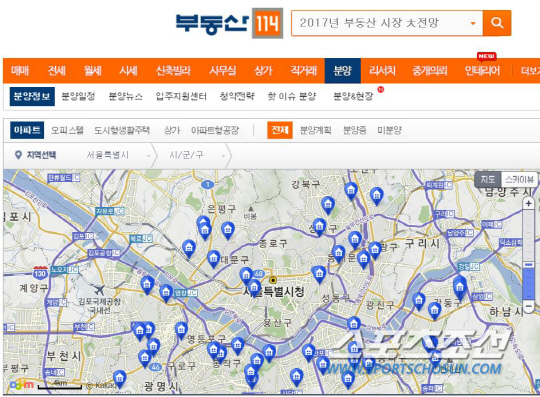Select the 오피스텔 property type

(x=67, y=130)
